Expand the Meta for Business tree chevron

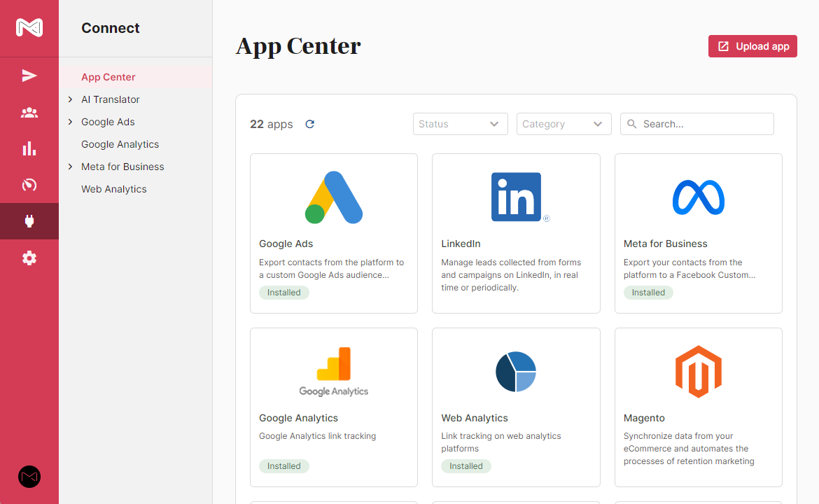(71, 167)
